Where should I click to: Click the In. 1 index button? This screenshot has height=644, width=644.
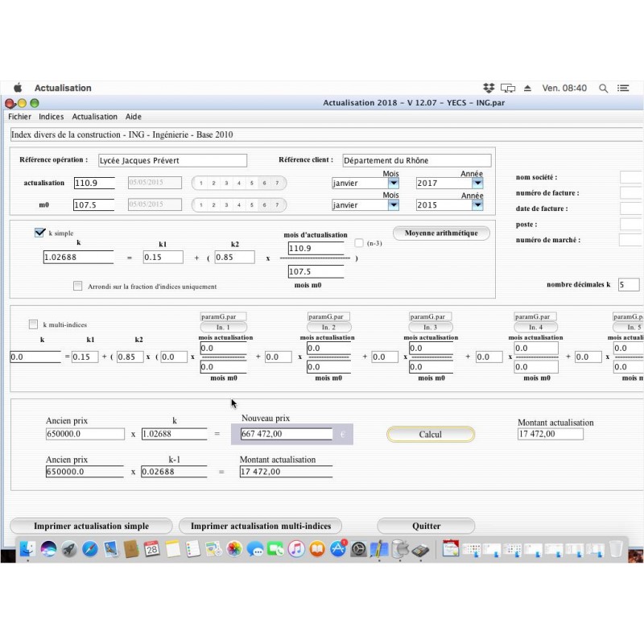(x=224, y=327)
